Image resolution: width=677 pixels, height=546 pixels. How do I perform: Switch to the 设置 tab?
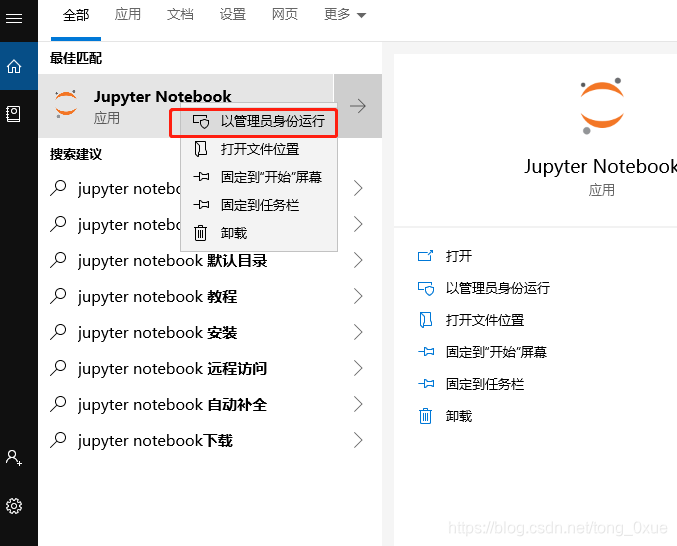click(233, 14)
